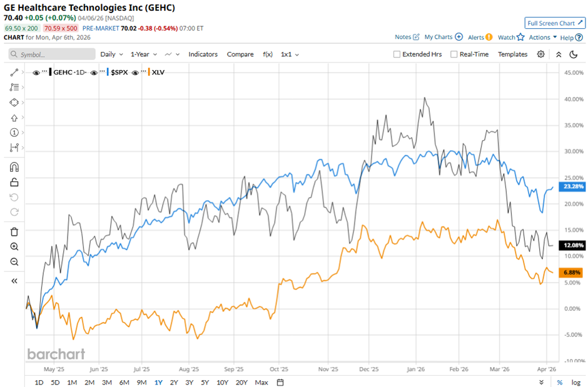Viewport: 588px width, 387px height.
Task: Open the 1-Year period dropdown
Action: (x=144, y=54)
